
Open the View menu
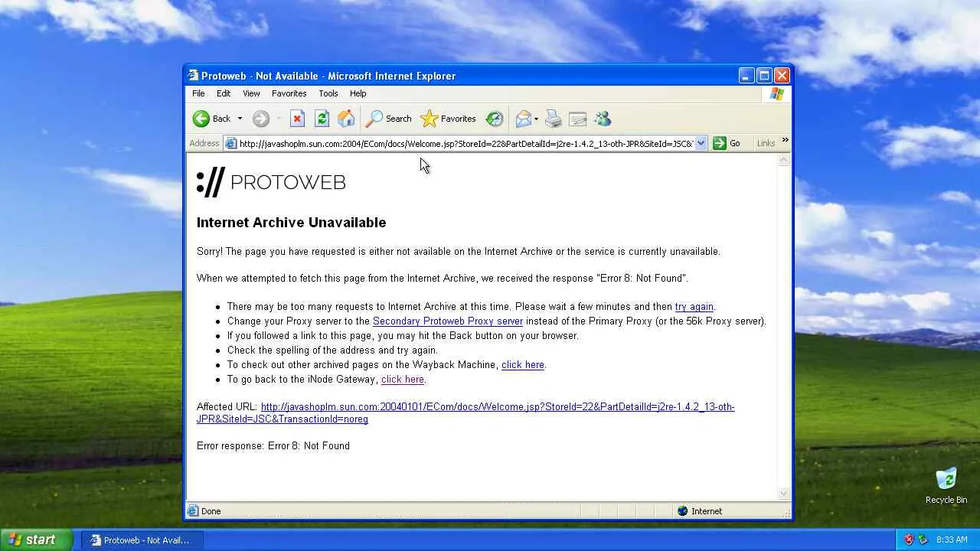tap(251, 93)
